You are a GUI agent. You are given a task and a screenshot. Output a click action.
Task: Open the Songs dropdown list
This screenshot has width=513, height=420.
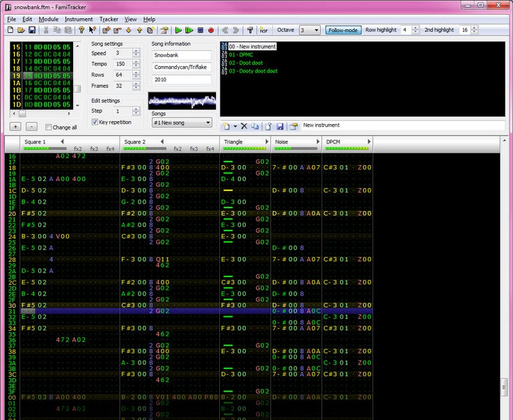pos(182,123)
